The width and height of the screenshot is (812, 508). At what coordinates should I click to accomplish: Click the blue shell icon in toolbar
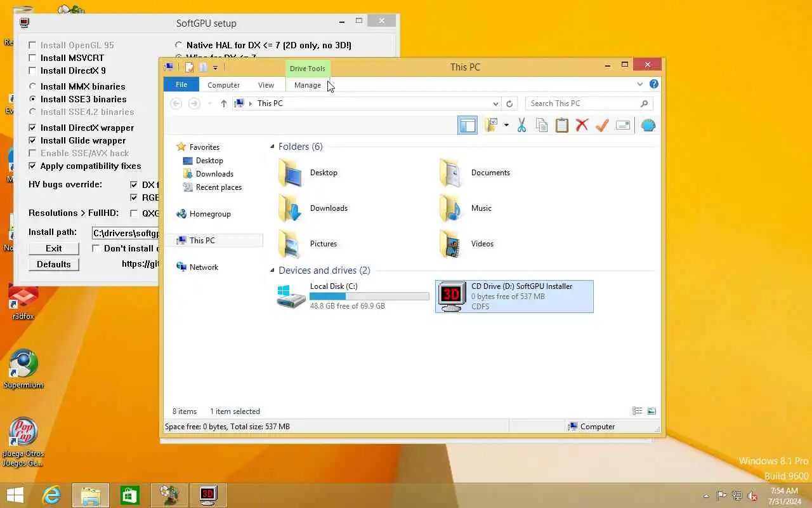[x=648, y=125]
